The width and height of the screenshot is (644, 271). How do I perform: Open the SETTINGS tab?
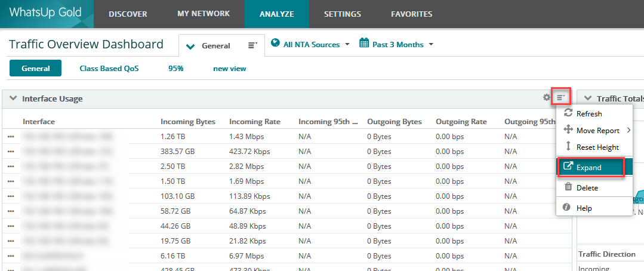coord(342,14)
